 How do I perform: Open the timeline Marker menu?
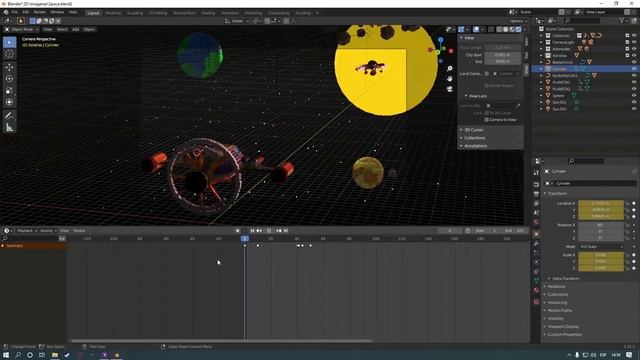(x=79, y=231)
